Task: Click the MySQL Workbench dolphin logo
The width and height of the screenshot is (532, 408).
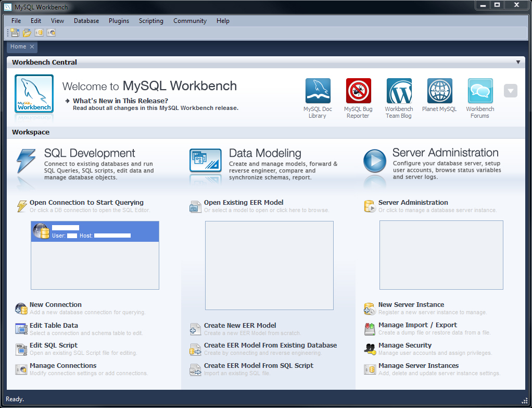Action: click(34, 93)
